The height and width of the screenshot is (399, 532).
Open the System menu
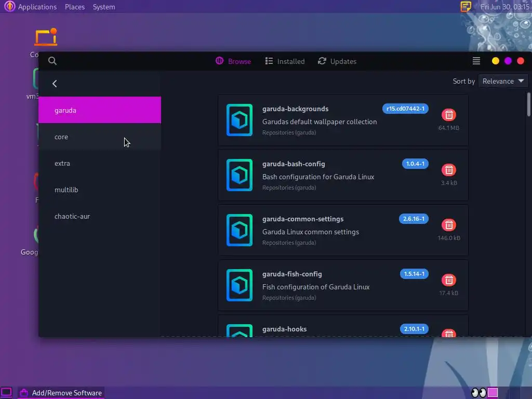pos(104,7)
